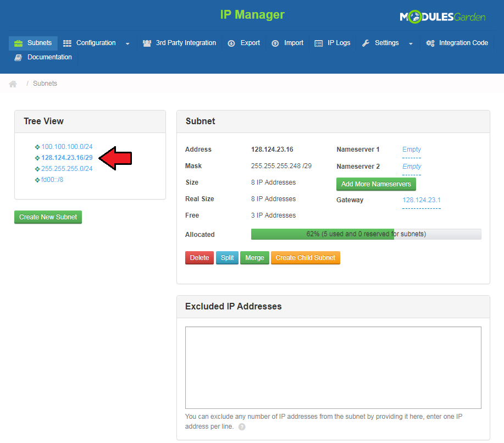The width and height of the screenshot is (504, 443).
Task: Expand the 128.124.23.16/29 tree node
Action: point(37,158)
